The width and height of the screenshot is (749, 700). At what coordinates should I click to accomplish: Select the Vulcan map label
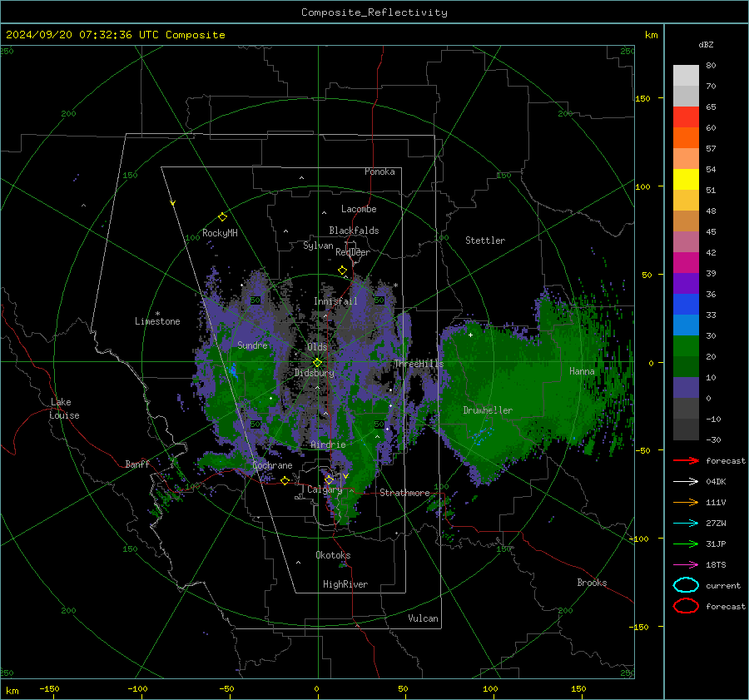point(424,618)
